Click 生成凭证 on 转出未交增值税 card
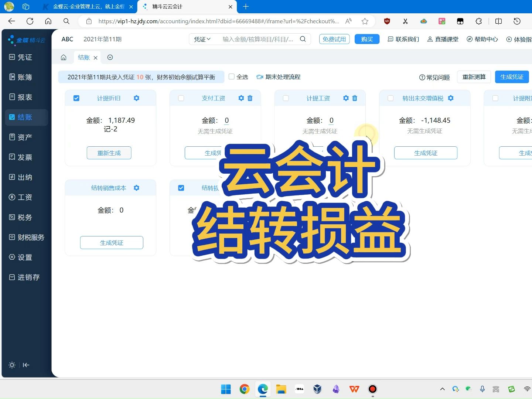This screenshot has width=532, height=399. (x=426, y=153)
